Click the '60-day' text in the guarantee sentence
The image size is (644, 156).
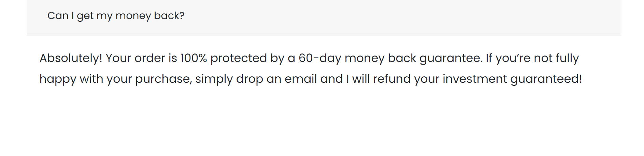tap(320, 58)
